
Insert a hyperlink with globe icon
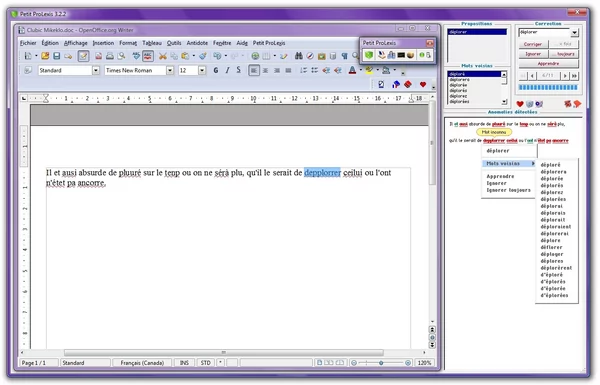coord(255,56)
